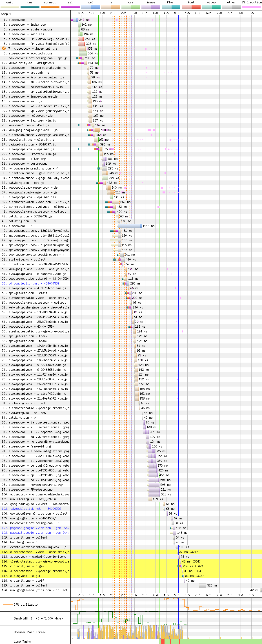
Task: Click the ssl legend color bar
Action: pos(70,7)
